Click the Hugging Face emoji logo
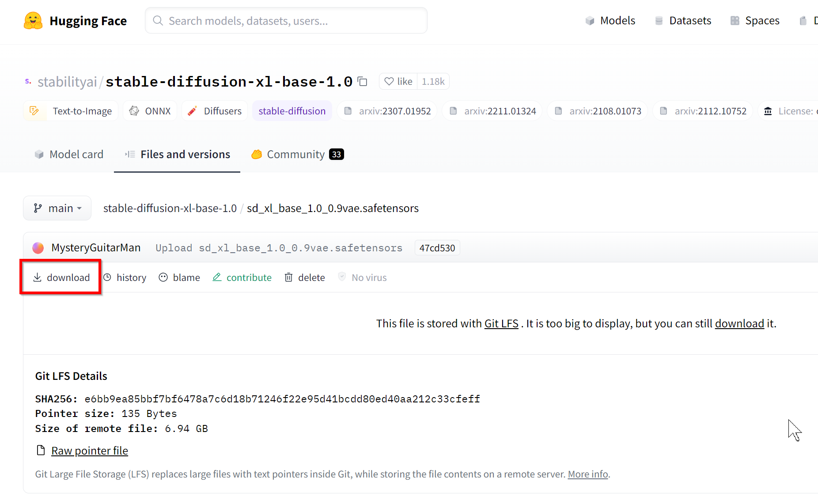Viewport: 818px width, 504px height. pyautogui.click(x=33, y=21)
